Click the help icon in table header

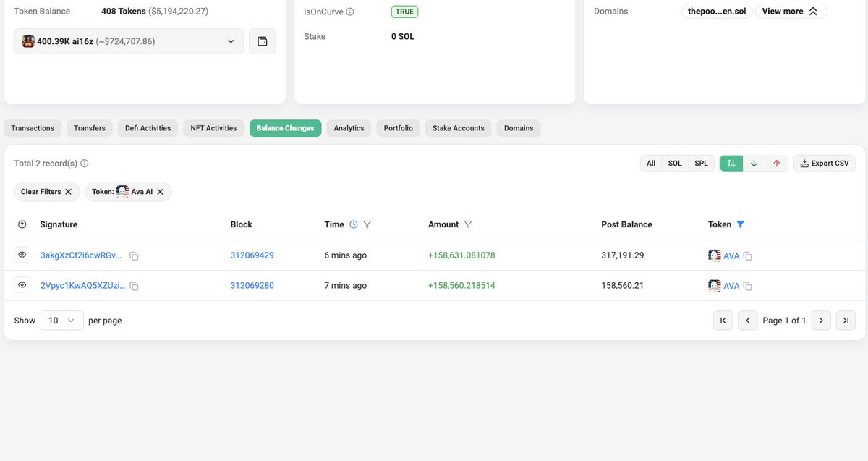click(22, 224)
